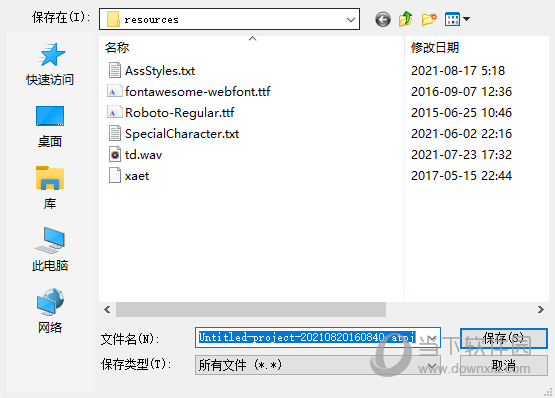Viewport: 555px width, 398px height.
Task: Click the scroll right arrow
Action: tap(540, 310)
